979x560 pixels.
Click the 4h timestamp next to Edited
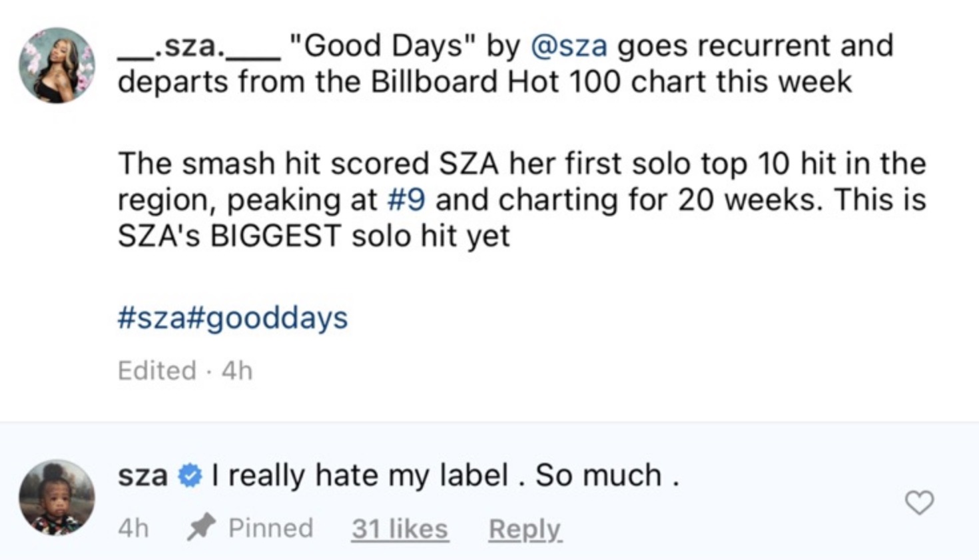click(x=237, y=370)
